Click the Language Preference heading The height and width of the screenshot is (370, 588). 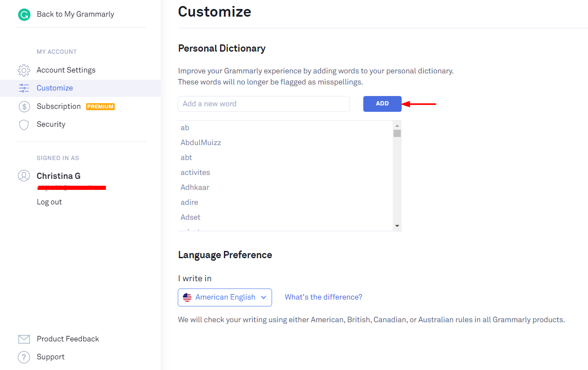[225, 255]
